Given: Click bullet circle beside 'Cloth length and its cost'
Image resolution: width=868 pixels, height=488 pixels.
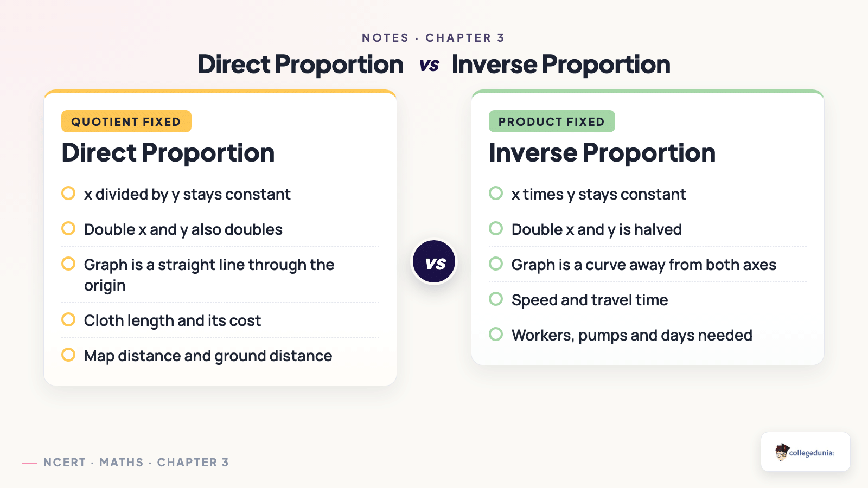Looking at the screenshot, I should coord(68,319).
